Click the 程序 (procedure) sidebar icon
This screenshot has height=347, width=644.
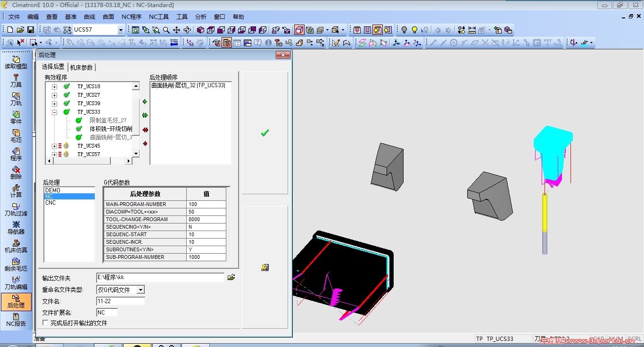16,154
